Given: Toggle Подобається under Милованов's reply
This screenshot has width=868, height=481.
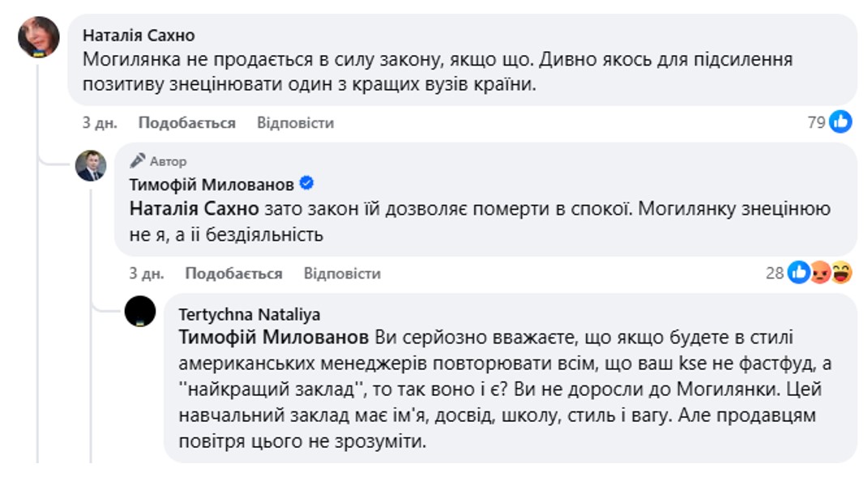Looking at the screenshot, I should (x=233, y=274).
